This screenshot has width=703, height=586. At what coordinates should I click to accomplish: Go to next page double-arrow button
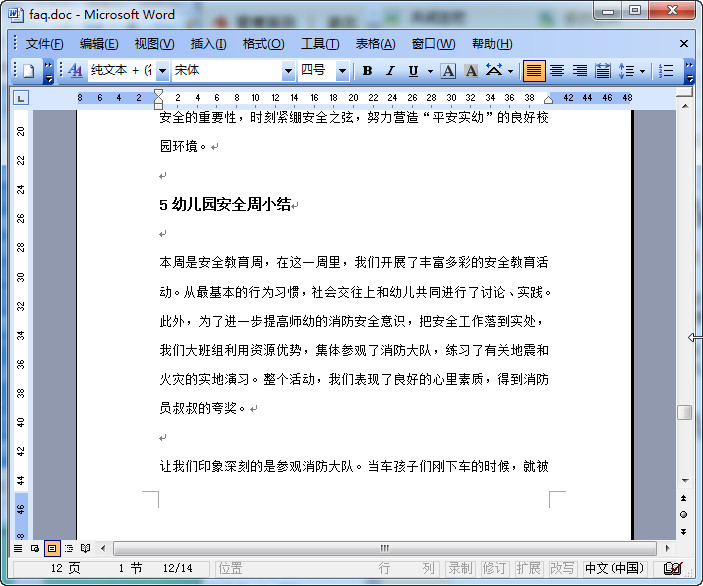(x=684, y=532)
